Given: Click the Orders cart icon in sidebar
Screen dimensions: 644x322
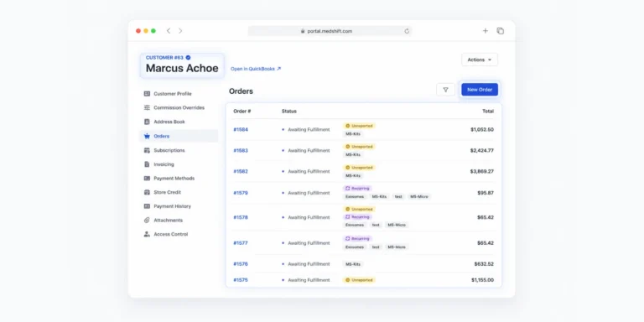Looking at the screenshot, I should click(147, 136).
